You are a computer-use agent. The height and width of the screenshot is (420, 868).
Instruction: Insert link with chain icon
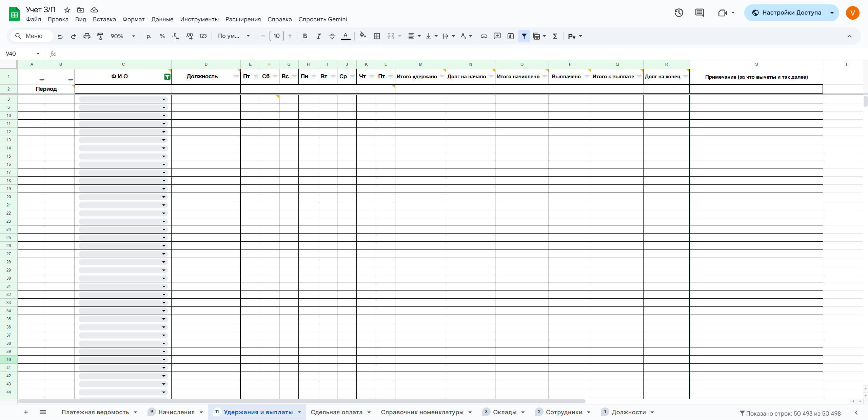pyautogui.click(x=484, y=36)
